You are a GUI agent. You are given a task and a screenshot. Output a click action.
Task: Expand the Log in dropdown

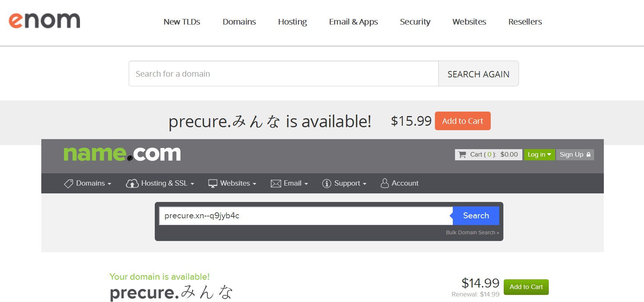[539, 155]
